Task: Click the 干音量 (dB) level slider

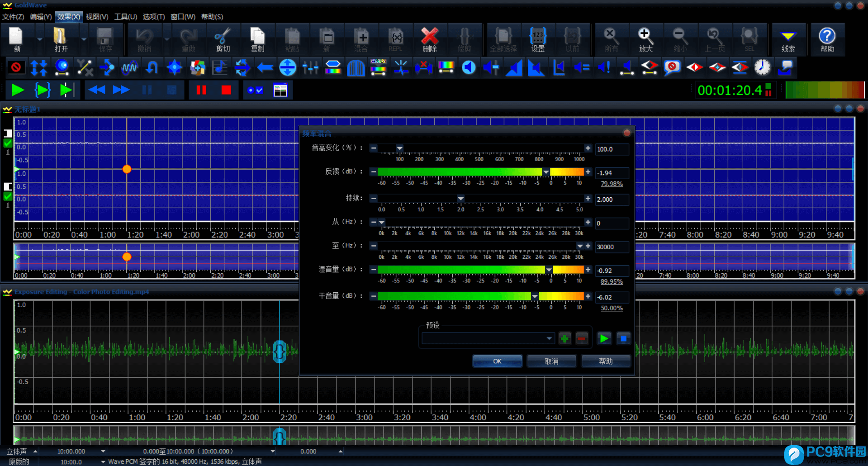Action: (x=480, y=296)
